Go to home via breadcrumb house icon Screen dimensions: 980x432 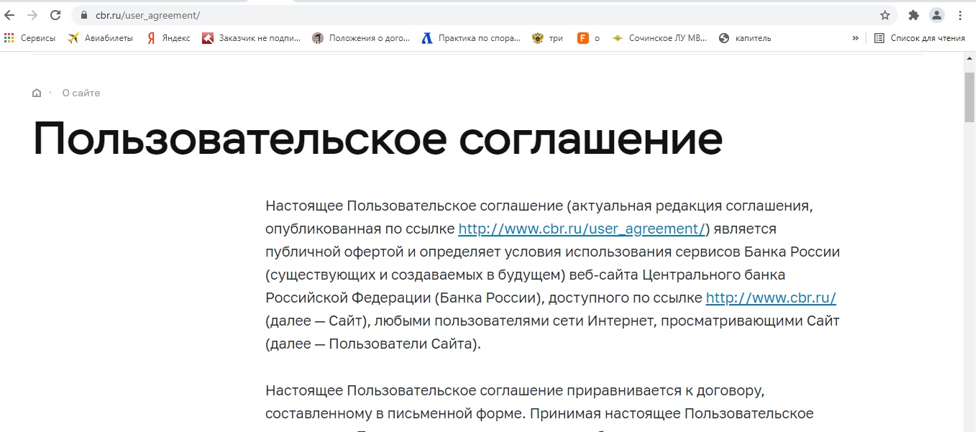tap(37, 93)
